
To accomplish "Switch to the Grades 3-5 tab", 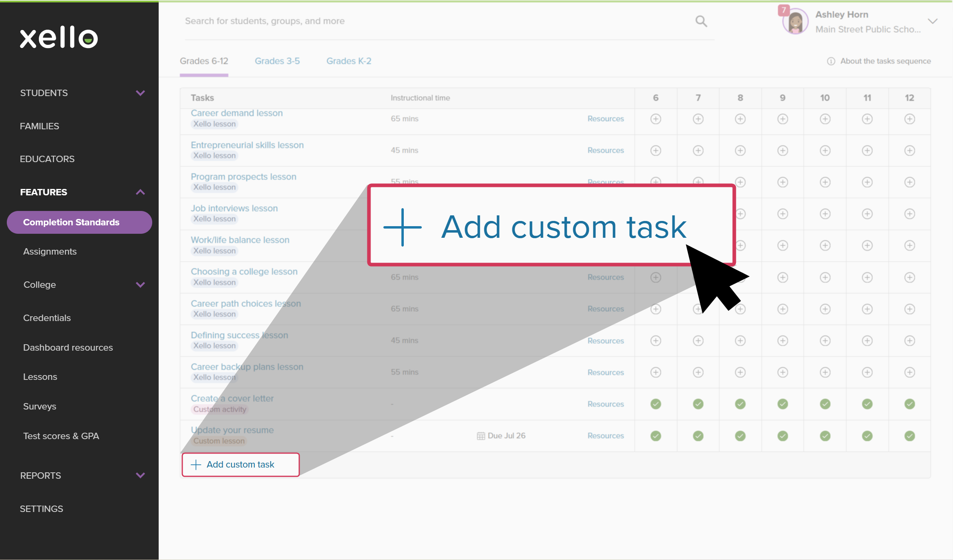I will click(277, 61).
